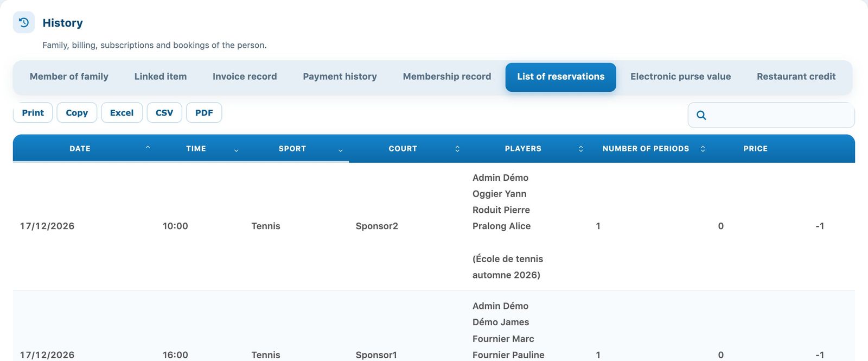Sort by Sport column arrow
This screenshot has height=361, width=868.
[x=340, y=149]
